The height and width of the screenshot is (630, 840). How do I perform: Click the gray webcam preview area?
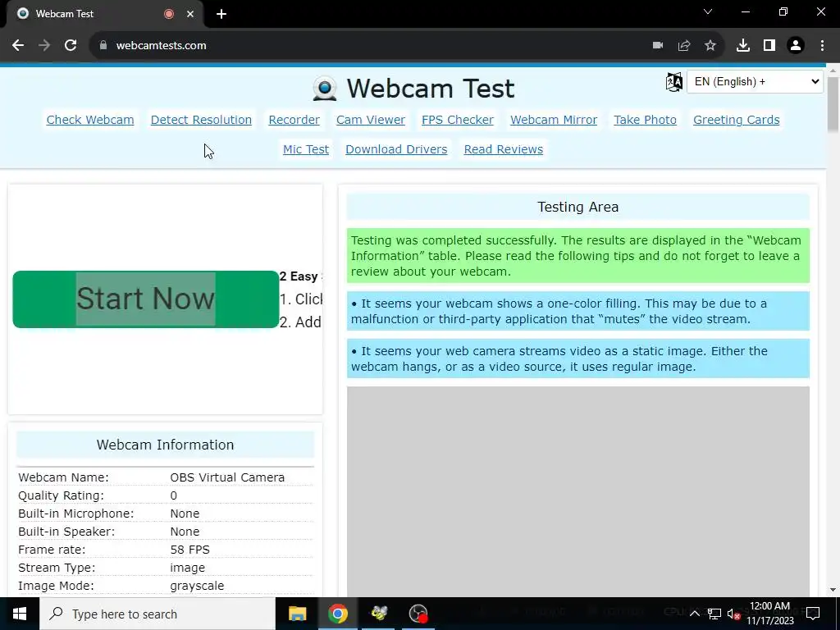coord(578,491)
